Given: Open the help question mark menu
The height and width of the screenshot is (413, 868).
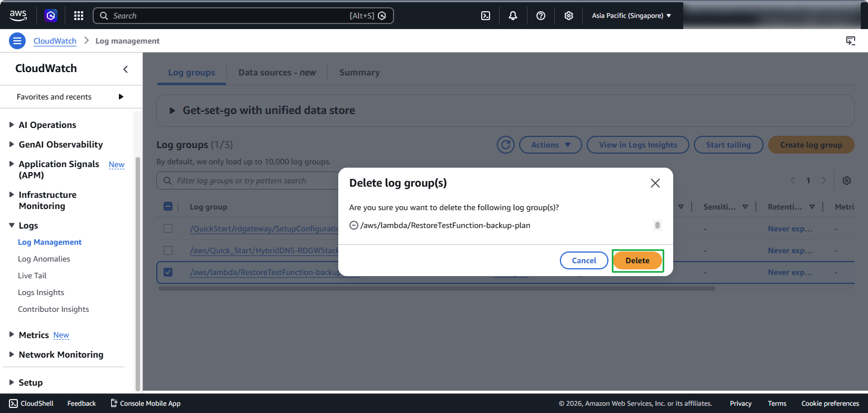Looking at the screenshot, I should (541, 16).
